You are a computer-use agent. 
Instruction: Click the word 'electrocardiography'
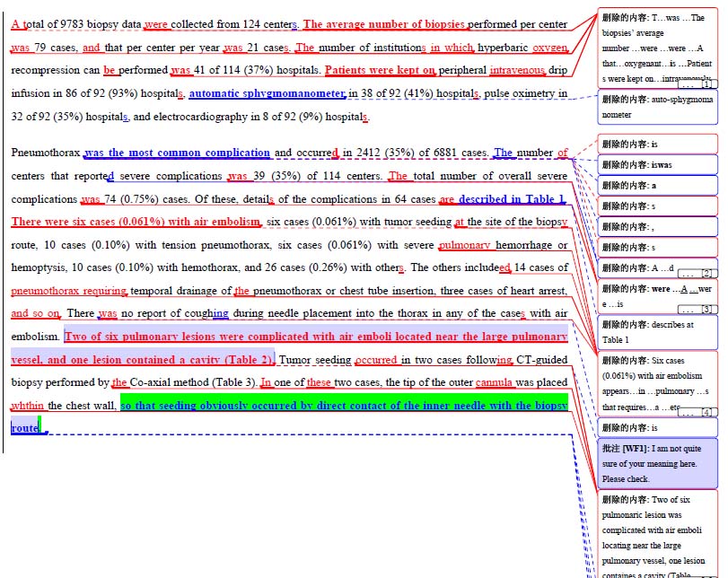click(x=200, y=117)
